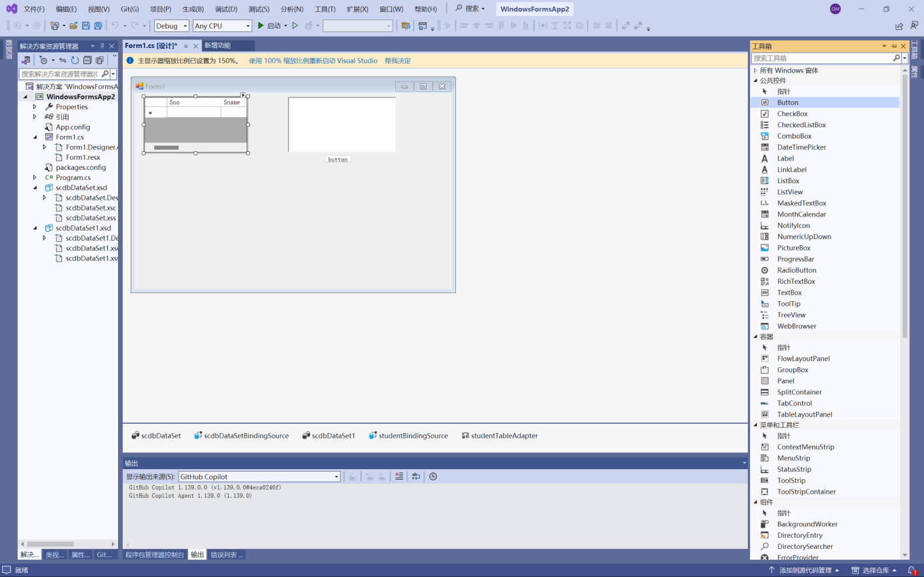Select App.config in Solution Explorer
Screen dimensions: 924x577
73,127
